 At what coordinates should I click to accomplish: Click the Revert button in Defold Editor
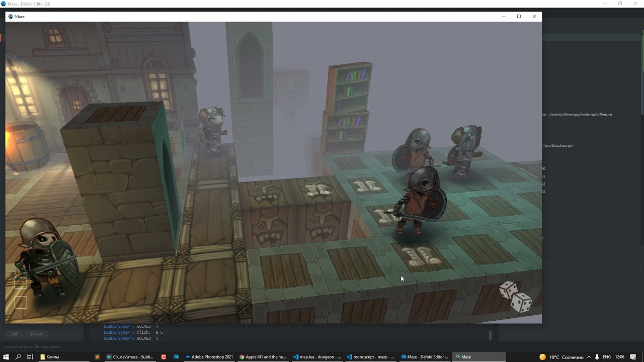click(x=37, y=334)
